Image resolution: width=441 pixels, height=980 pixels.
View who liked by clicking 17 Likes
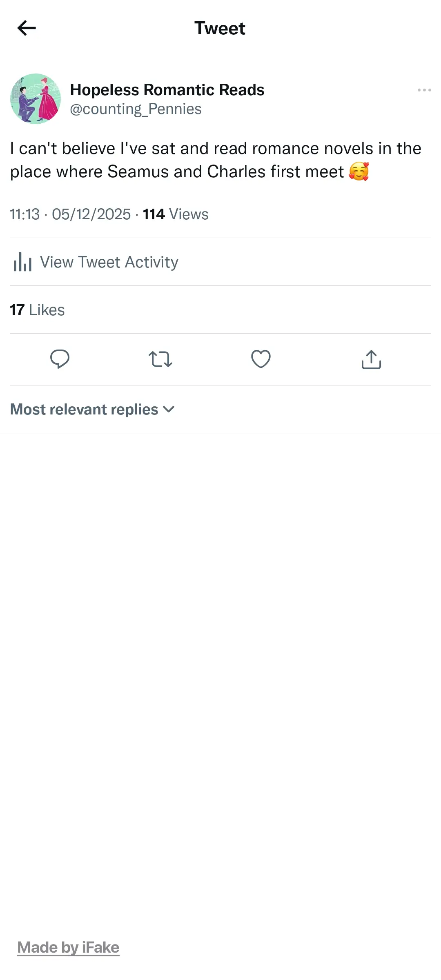click(37, 310)
